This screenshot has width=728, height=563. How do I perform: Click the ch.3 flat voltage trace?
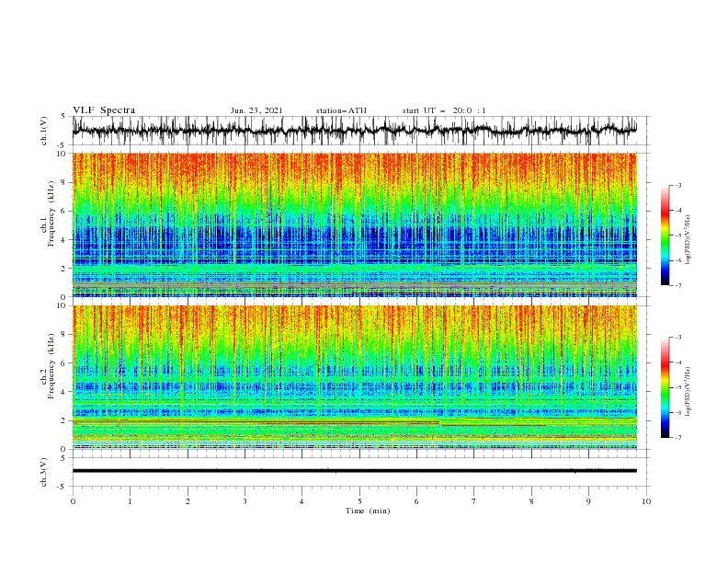355,471
